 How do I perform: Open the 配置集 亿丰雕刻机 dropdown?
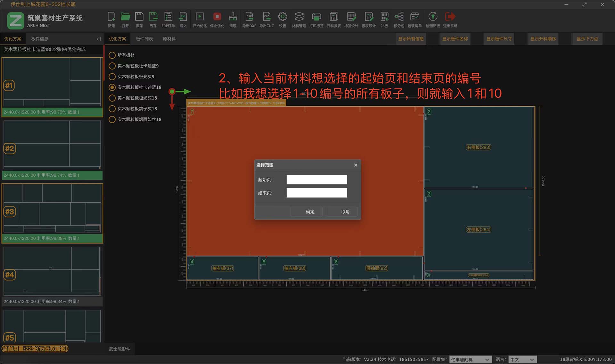[x=470, y=360]
